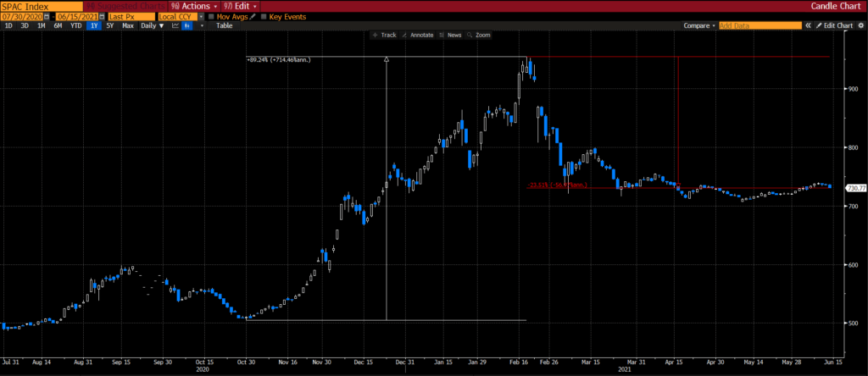Click the red -23.51% decline annotation label
Viewport: 868px width, 376px height.
[x=557, y=185]
